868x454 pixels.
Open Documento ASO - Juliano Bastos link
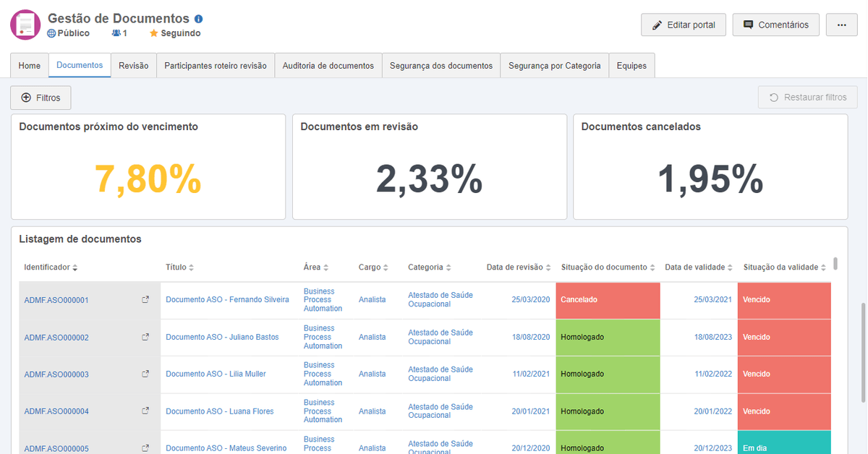[x=222, y=337]
